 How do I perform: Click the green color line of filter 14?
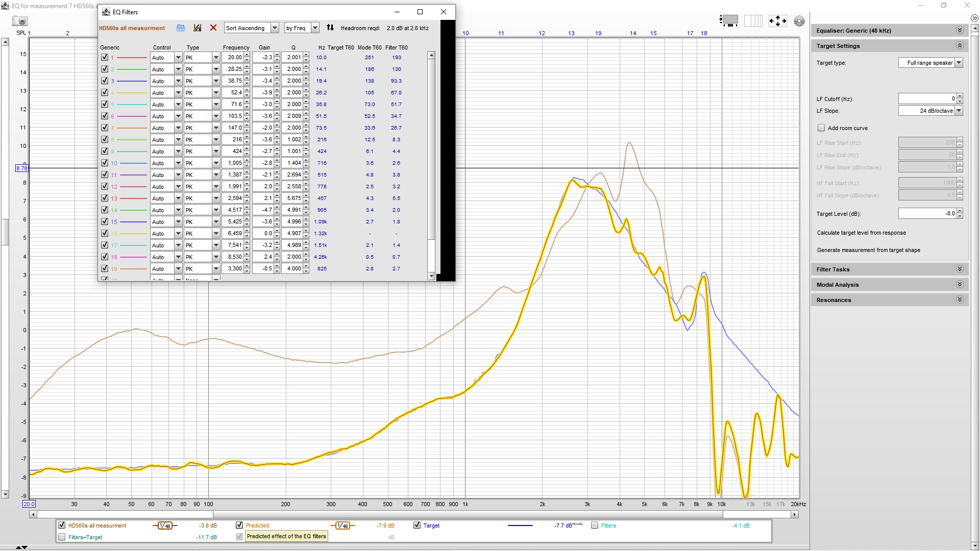tap(133, 210)
